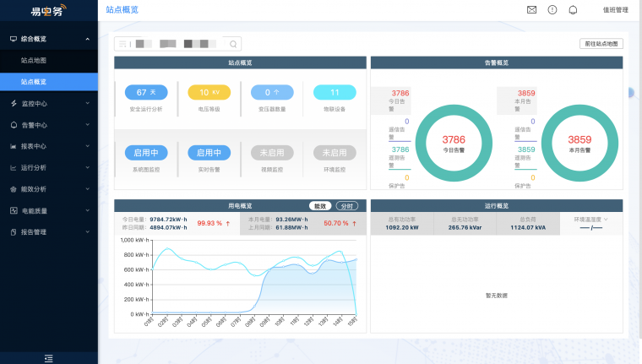Open the notification bell icon
Viewport: 642px width, 364px height.
tap(574, 10)
